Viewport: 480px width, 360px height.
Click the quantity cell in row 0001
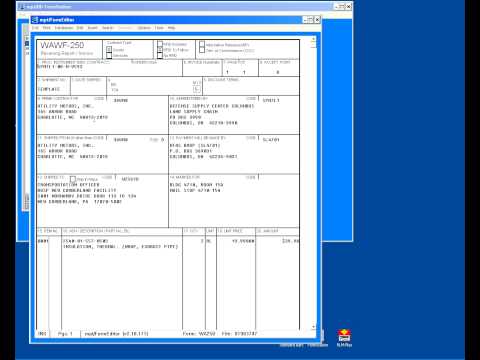[194, 241]
